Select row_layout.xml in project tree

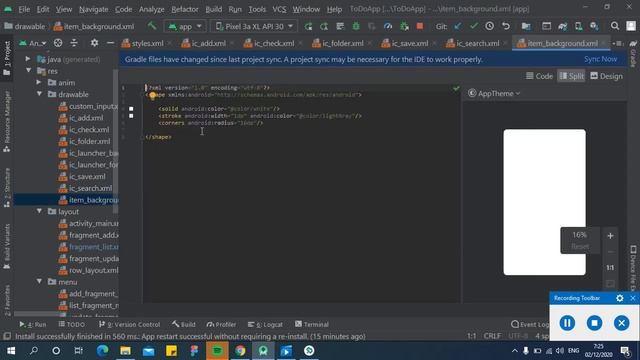click(89, 270)
